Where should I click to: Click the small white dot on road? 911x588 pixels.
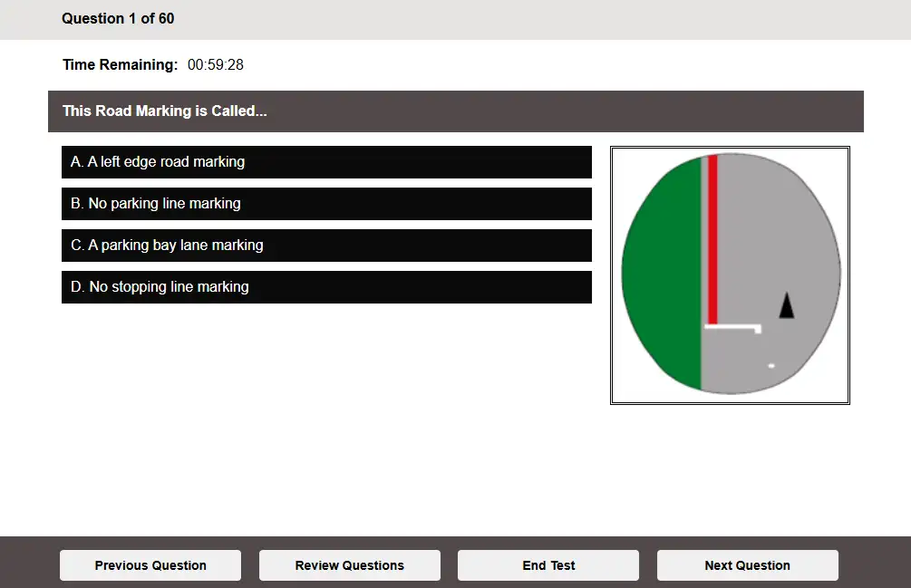[x=771, y=365]
